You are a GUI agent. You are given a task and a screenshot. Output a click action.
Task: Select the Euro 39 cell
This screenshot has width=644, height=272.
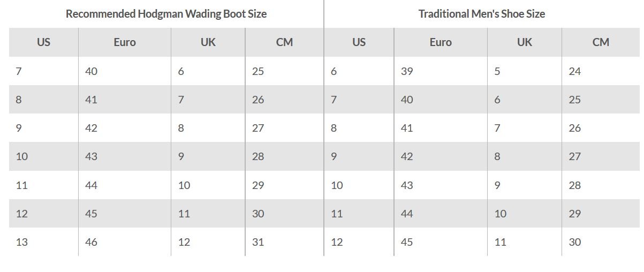pos(407,71)
